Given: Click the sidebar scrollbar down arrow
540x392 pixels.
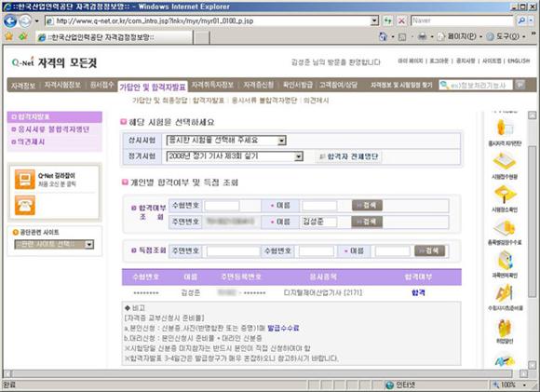Looking at the screenshot, I should point(532,365).
